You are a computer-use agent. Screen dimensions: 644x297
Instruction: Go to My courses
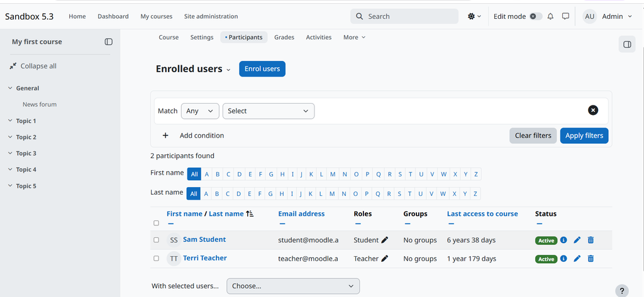point(157,16)
